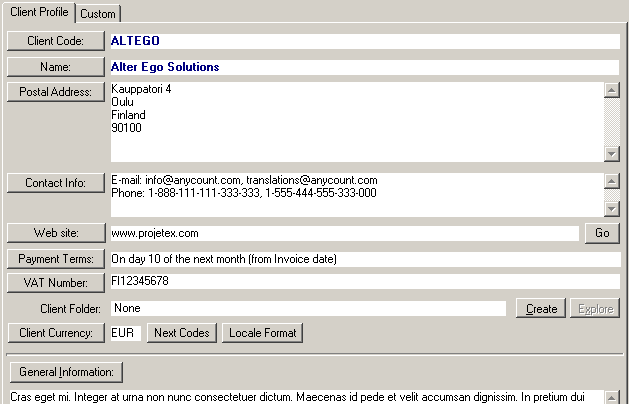Open the Postal Address editor button
The height and width of the screenshot is (404, 629).
click(x=55, y=92)
